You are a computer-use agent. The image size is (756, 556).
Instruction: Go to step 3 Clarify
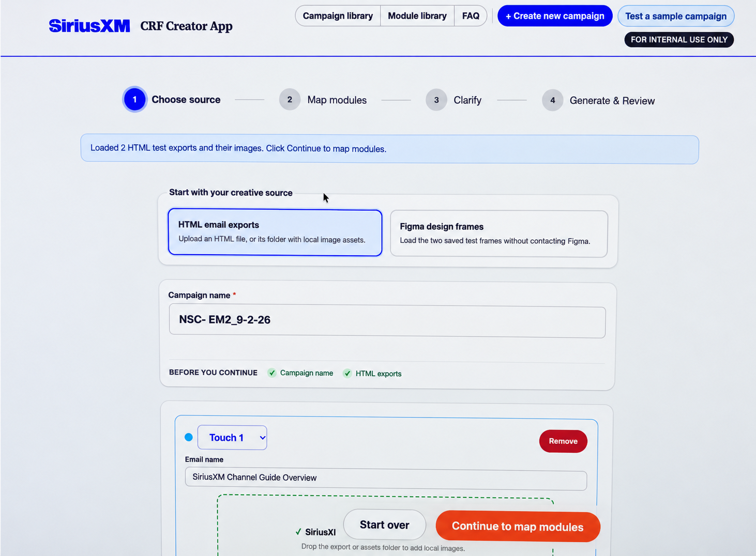[x=453, y=100]
